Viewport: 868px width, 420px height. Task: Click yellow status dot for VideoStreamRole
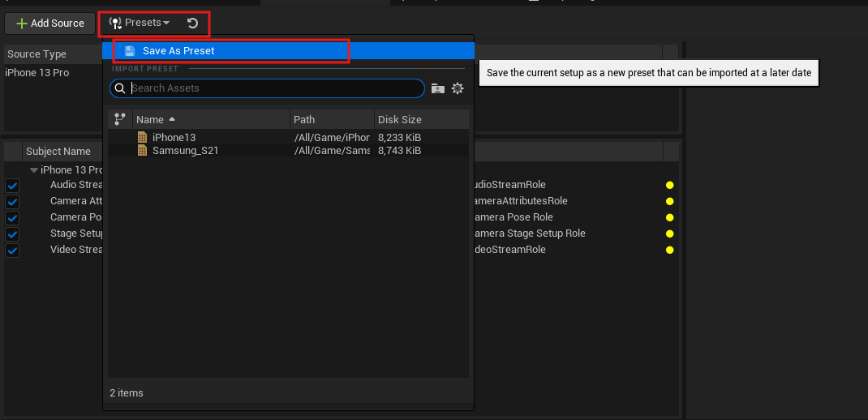click(x=669, y=250)
